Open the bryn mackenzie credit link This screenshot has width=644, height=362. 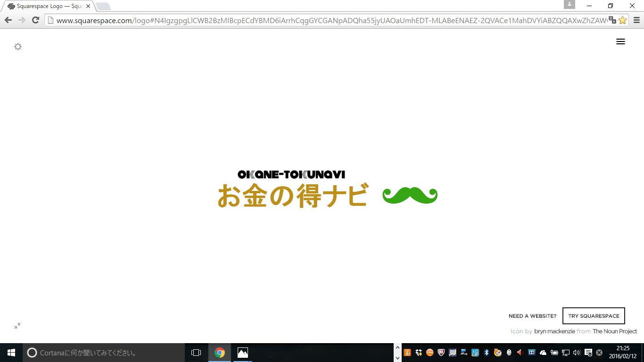[x=554, y=331]
